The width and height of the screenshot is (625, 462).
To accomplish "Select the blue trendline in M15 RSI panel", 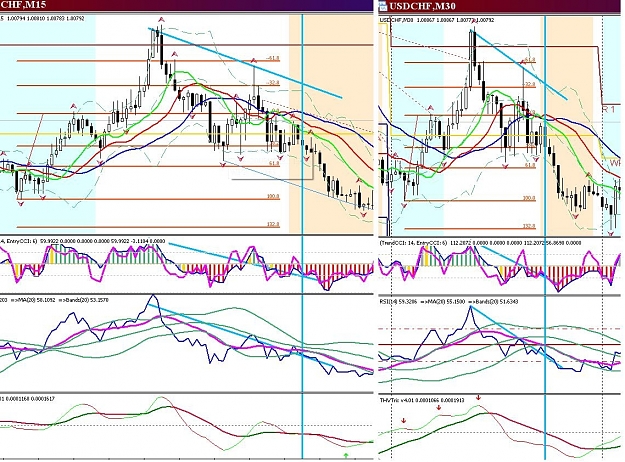I will [x=239, y=335].
